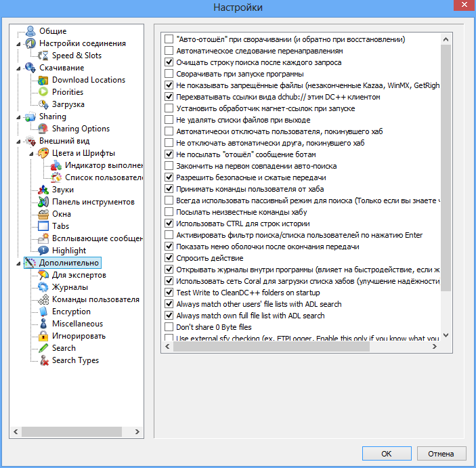
Task: Enable Don't share 0 Byte files checkbox
Action: [x=169, y=327]
